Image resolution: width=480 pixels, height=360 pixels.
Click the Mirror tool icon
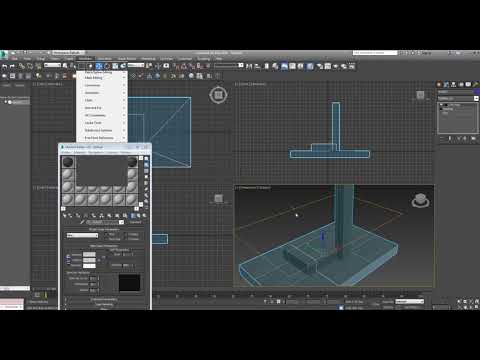pos(249,66)
